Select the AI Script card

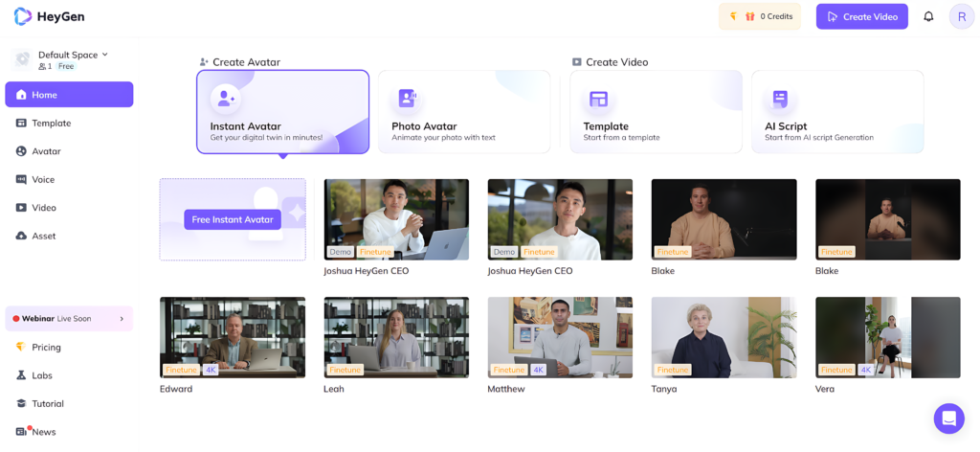click(x=837, y=112)
